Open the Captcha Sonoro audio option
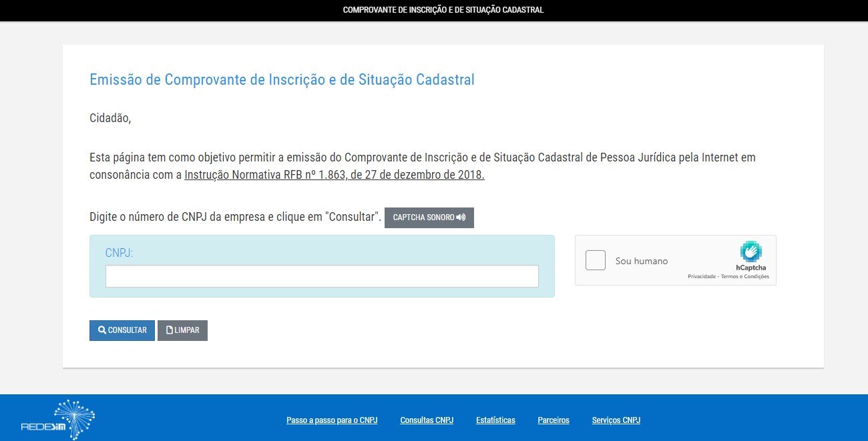868x441 pixels. click(x=429, y=217)
